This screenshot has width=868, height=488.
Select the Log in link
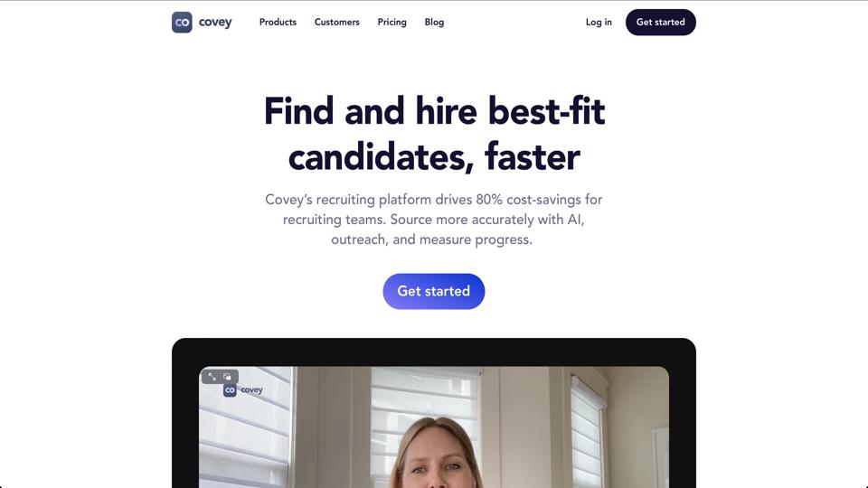click(599, 22)
